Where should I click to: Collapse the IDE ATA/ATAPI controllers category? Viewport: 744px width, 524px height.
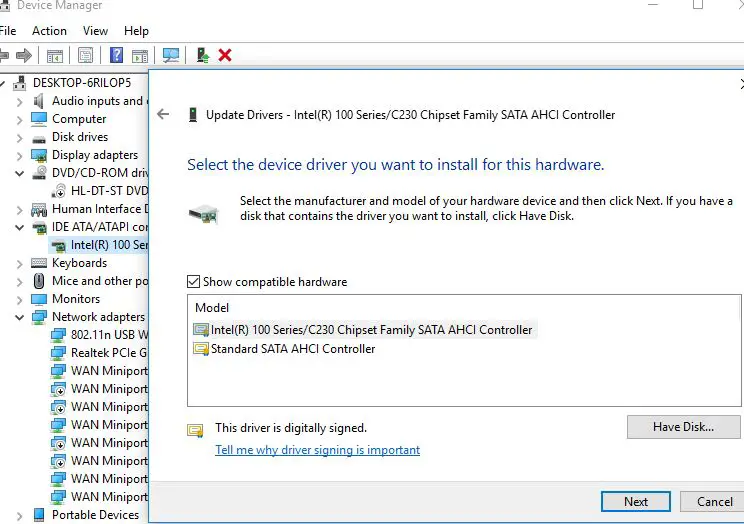[19, 227]
